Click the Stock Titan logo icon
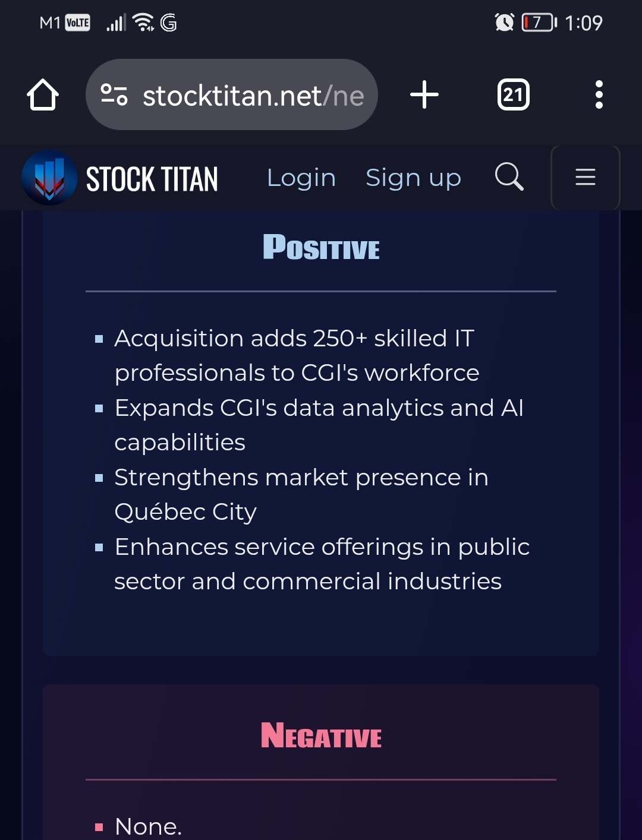Screen dimensions: 642x840 coord(49,178)
